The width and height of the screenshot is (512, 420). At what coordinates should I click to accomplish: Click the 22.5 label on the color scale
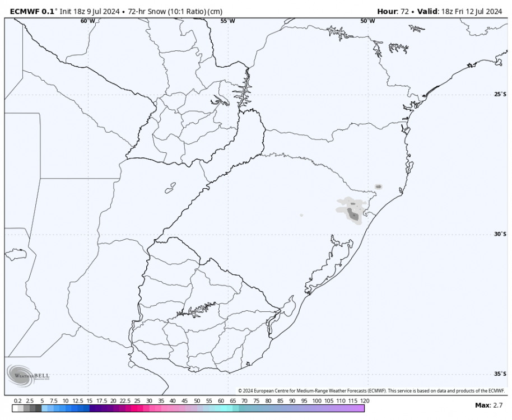click(x=125, y=401)
